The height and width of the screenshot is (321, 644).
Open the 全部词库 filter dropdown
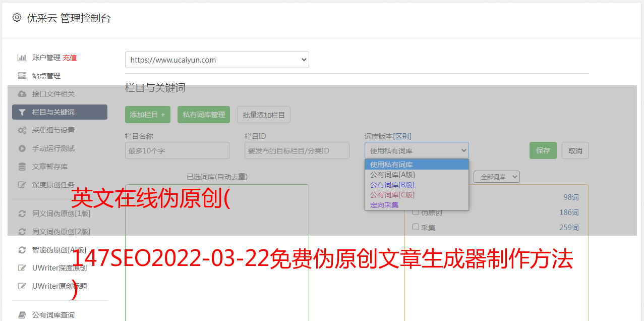coord(497,177)
